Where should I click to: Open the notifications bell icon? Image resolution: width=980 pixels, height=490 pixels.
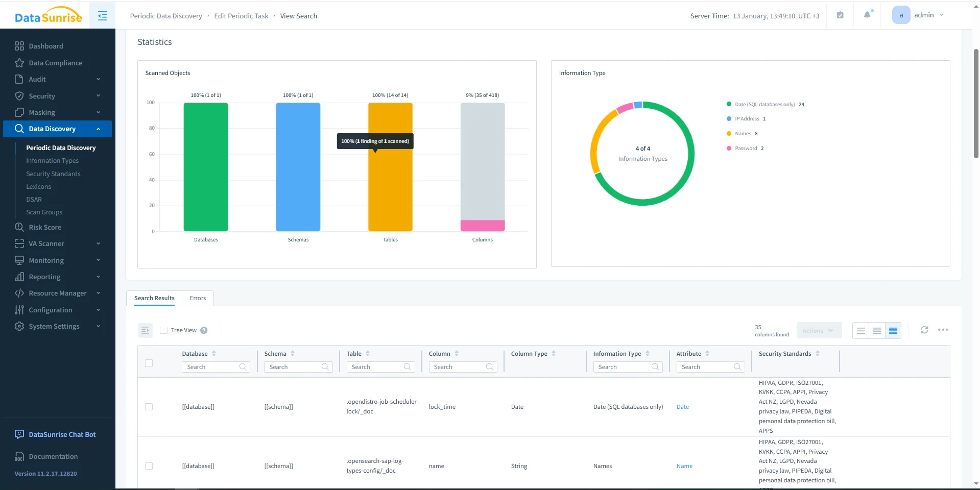click(x=867, y=15)
